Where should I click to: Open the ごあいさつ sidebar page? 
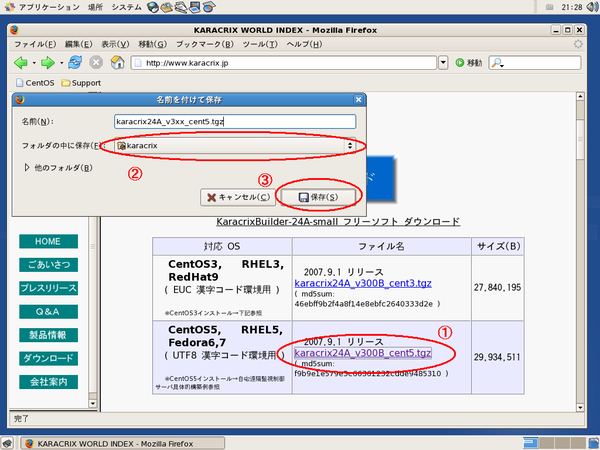coord(49,265)
